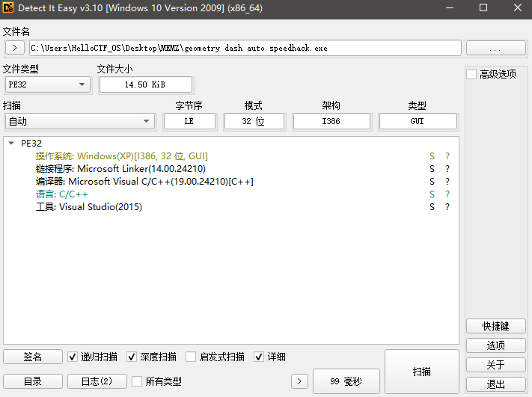
Task: Click the arrow button left of file path
Action: tap(15, 48)
